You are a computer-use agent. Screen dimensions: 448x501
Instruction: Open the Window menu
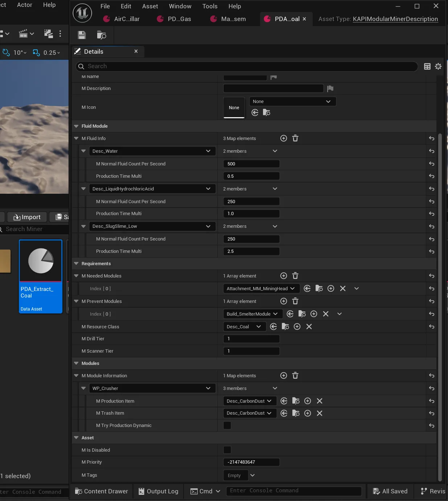pos(180,6)
